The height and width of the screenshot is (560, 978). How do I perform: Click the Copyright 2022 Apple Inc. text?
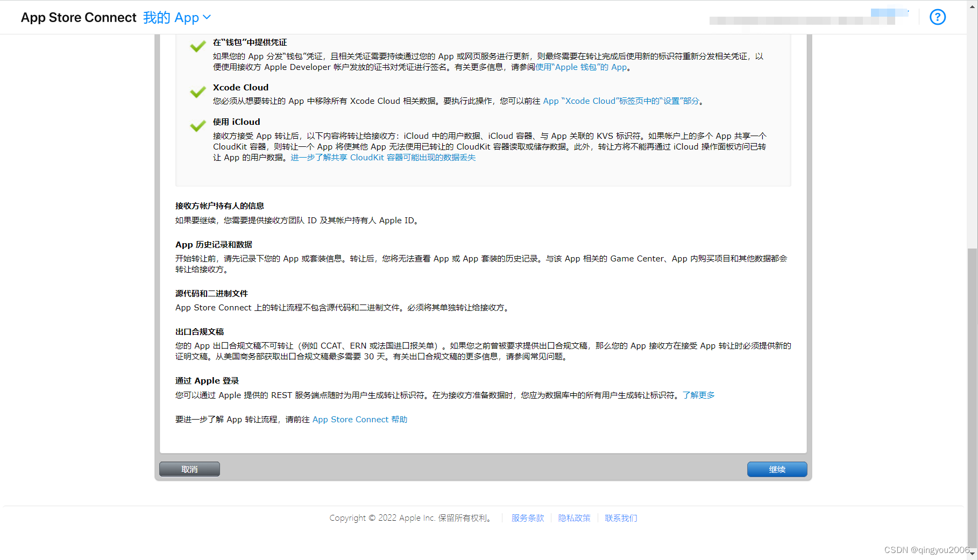click(410, 518)
